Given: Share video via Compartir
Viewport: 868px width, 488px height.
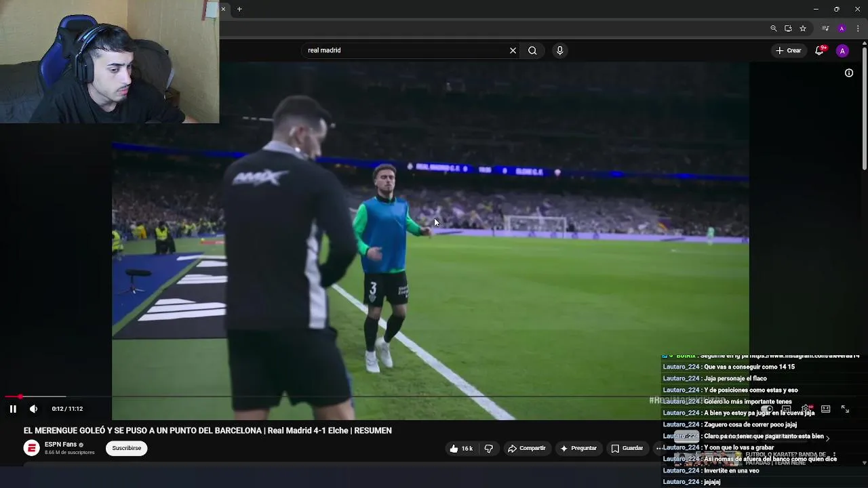Looking at the screenshot, I should pos(527,448).
